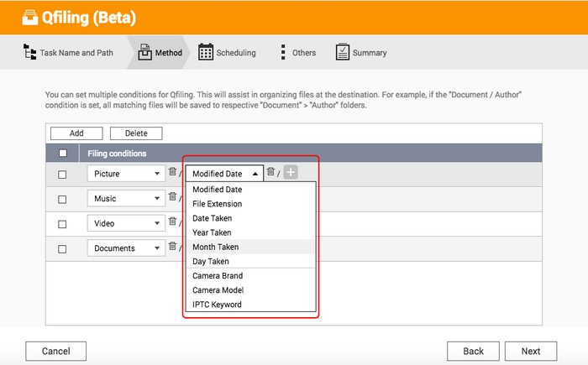Viewport: 588px width, 365px height.
Task: Choose Date Taken from the list
Action: coord(251,218)
